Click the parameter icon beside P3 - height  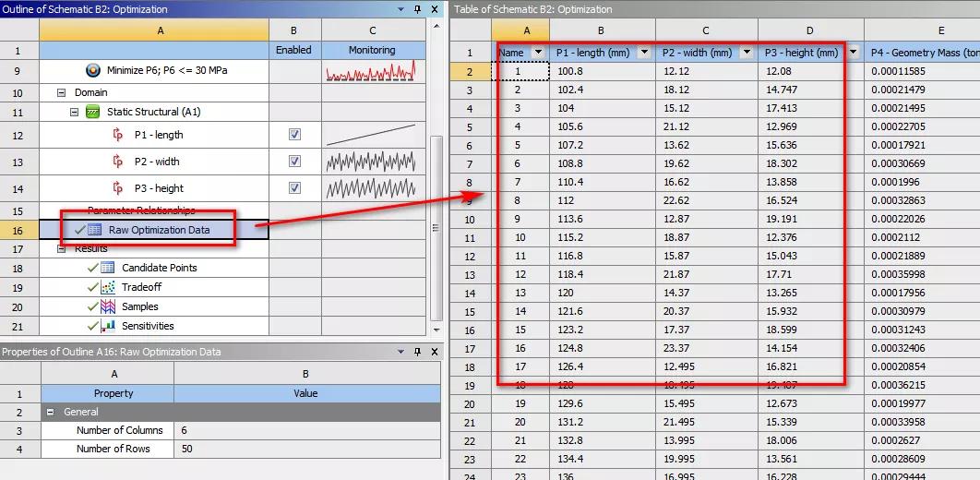point(118,188)
